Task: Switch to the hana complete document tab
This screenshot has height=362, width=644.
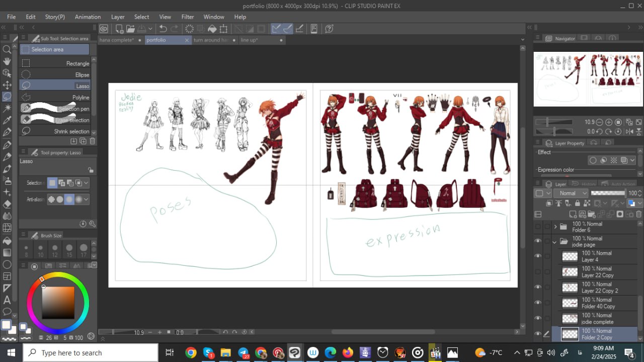Action: [117, 40]
